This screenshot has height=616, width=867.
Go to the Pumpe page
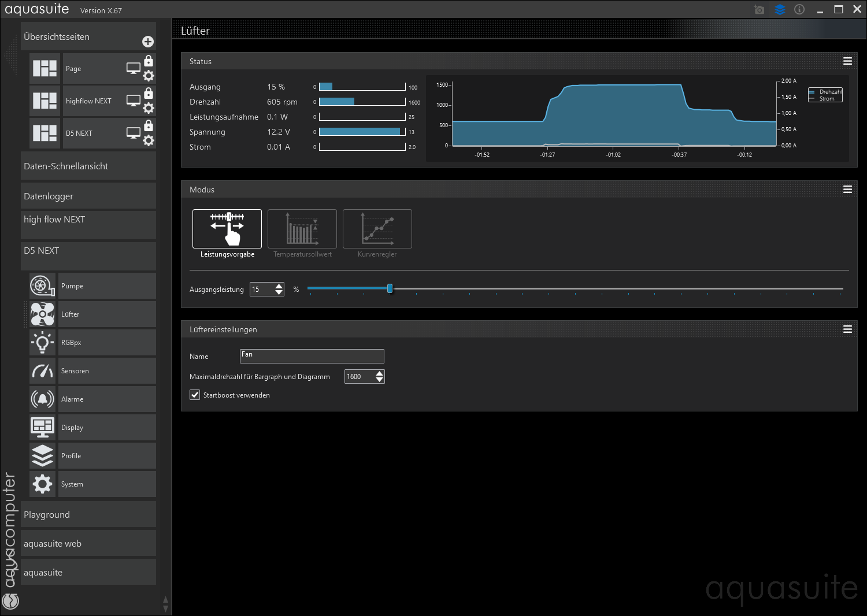pyautogui.click(x=107, y=286)
